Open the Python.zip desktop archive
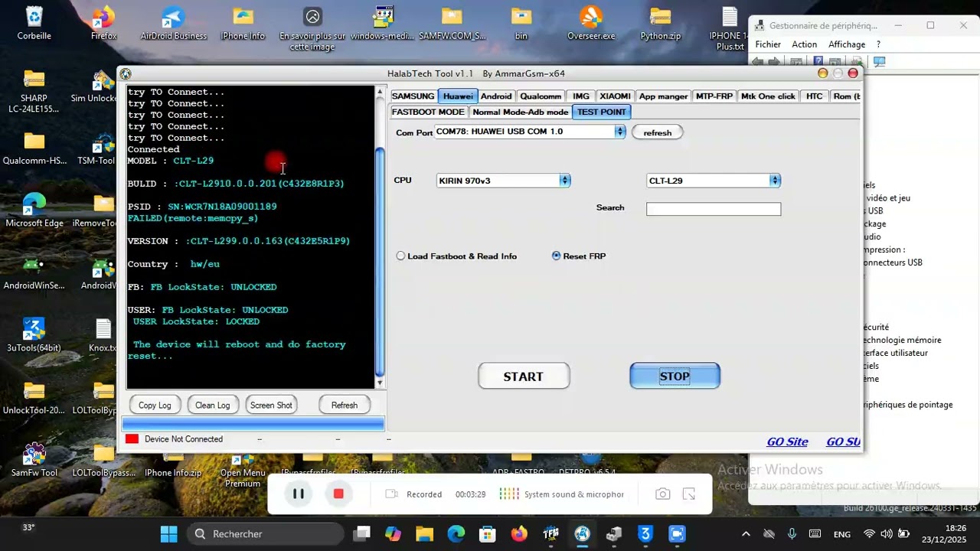The height and width of the screenshot is (551, 980). click(x=661, y=23)
